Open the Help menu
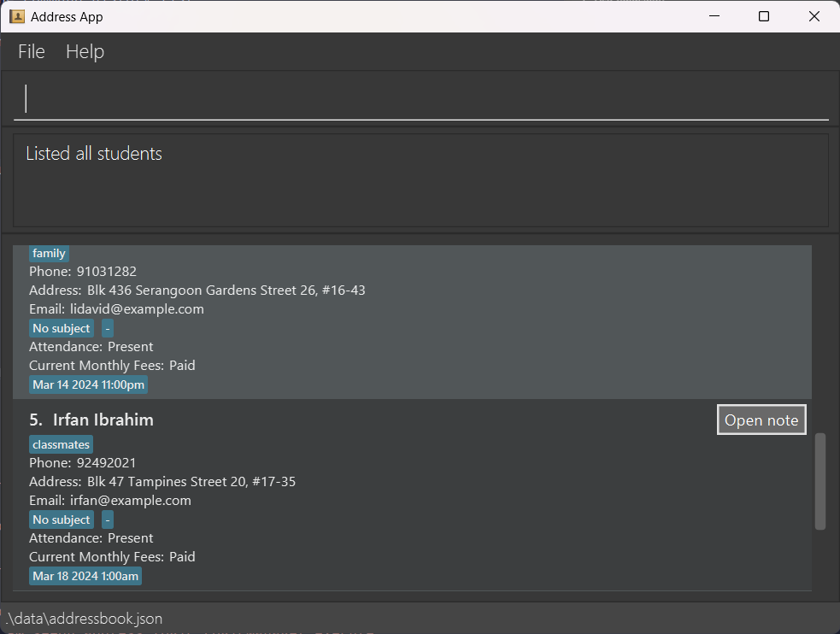This screenshot has width=840, height=634. coord(85,52)
